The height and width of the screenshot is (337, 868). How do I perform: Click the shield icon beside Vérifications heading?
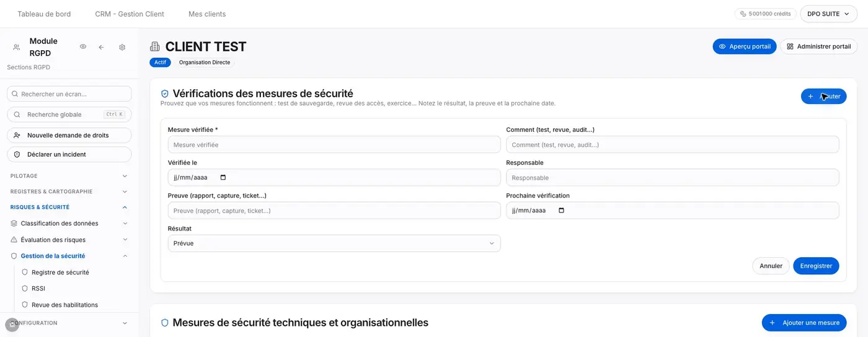pyautogui.click(x=165, y=94)
